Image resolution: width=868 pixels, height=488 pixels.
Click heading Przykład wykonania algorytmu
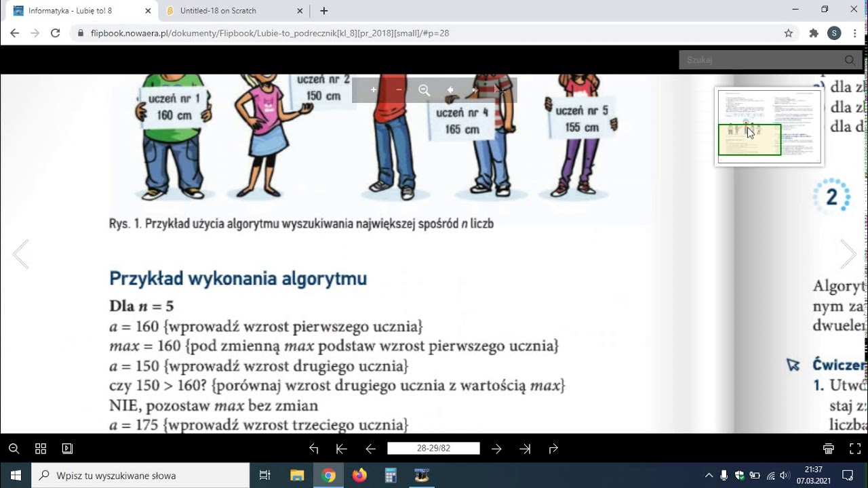pyautogui.click(x=238, y=279)
